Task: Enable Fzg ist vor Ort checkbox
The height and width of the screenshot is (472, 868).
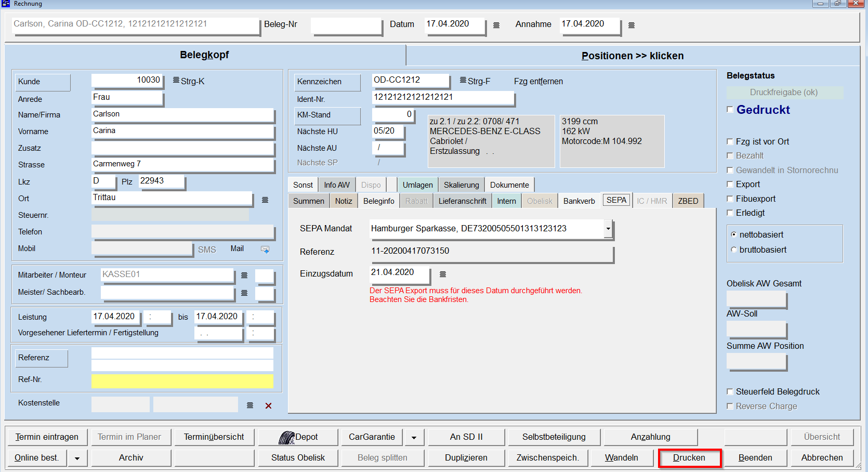Action: (x=730, y=141)
